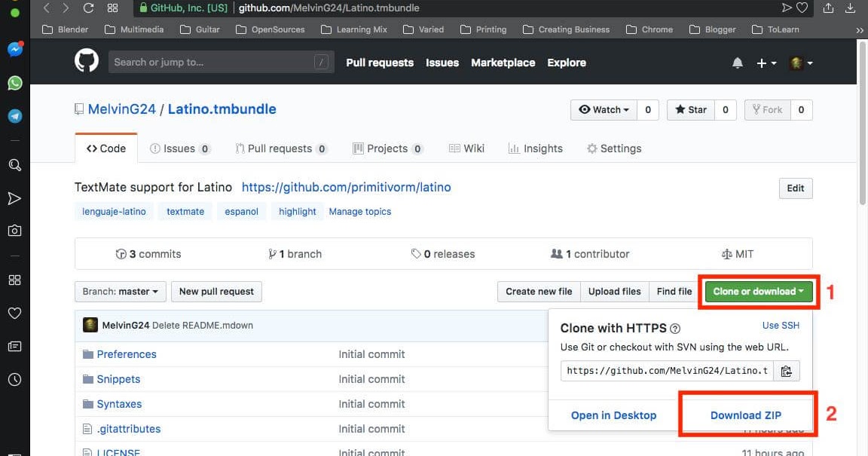The width and height of the screenshot is (868, 456).
Task: Switch to the Issues tab
Action: [x=180, y=148]
